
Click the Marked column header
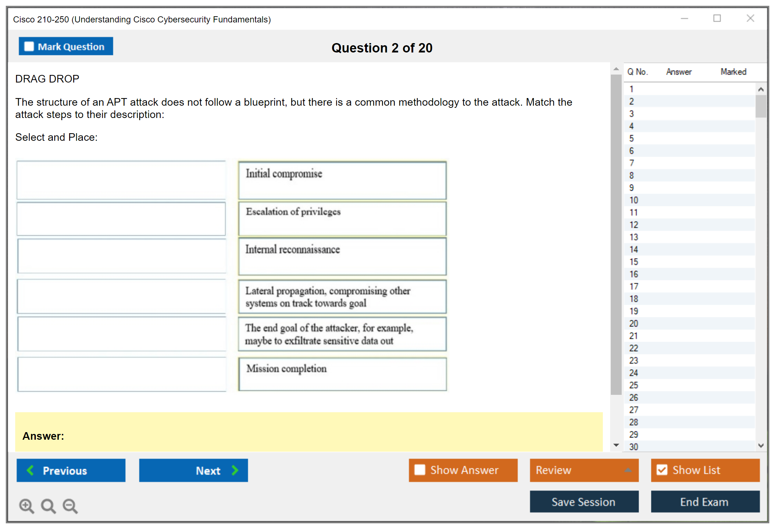[x=733, y=72]
